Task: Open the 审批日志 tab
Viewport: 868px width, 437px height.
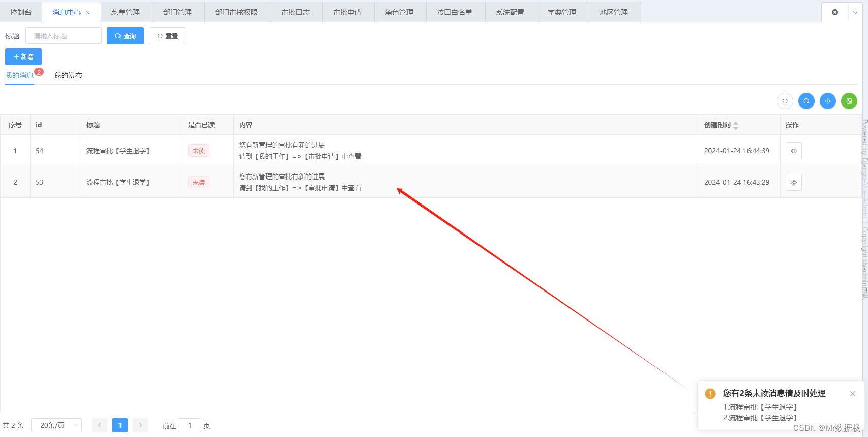Action: (x=295, y=12)
